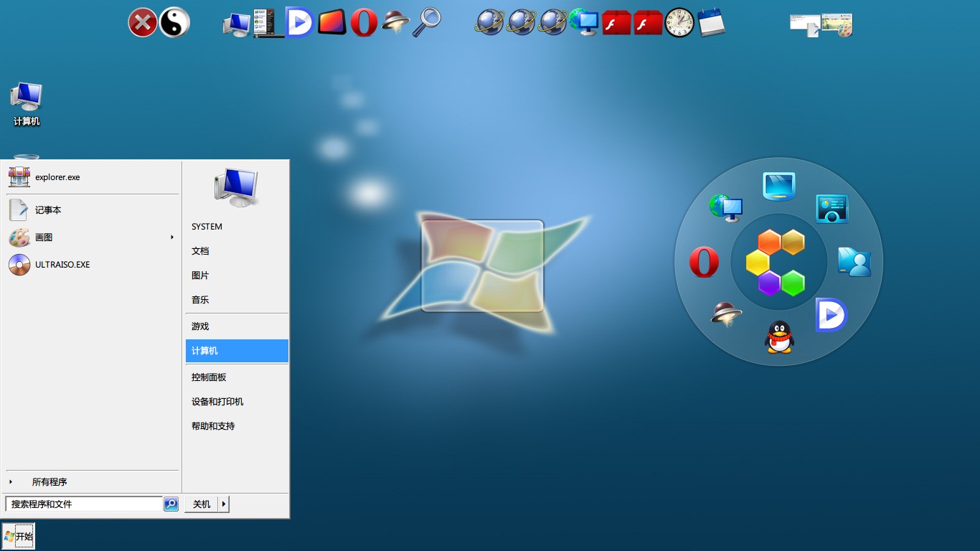This screenshot has height=551, width=980.
Task: Click the 关机 shutdown button
Action: (202, 504)
